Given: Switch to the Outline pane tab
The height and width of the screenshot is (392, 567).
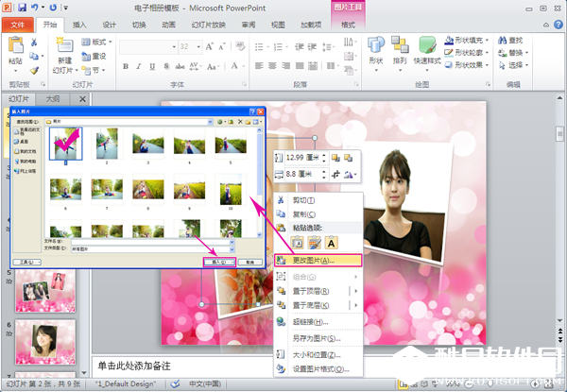Looking at the screenshot, I should click(x=53, y=99).
